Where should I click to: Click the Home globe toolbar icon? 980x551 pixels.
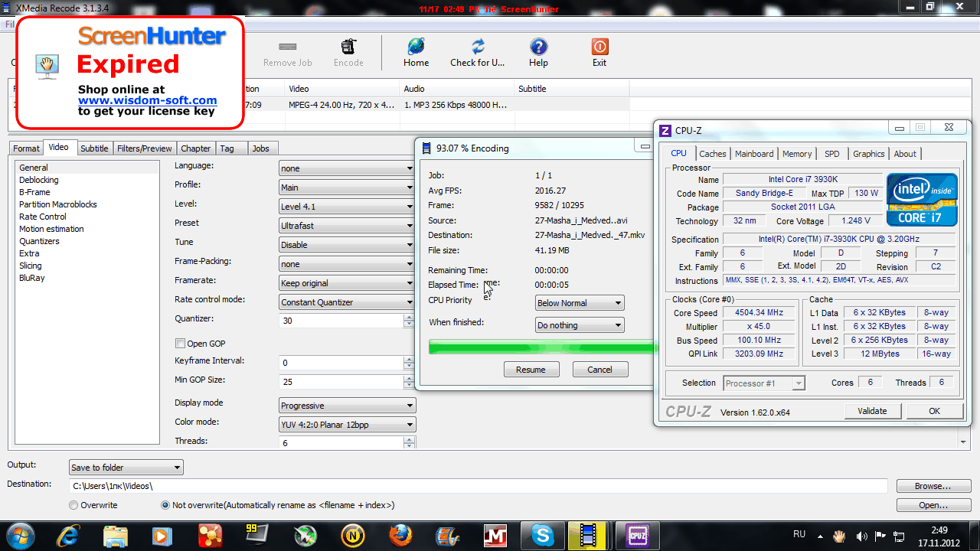(416, 47)
